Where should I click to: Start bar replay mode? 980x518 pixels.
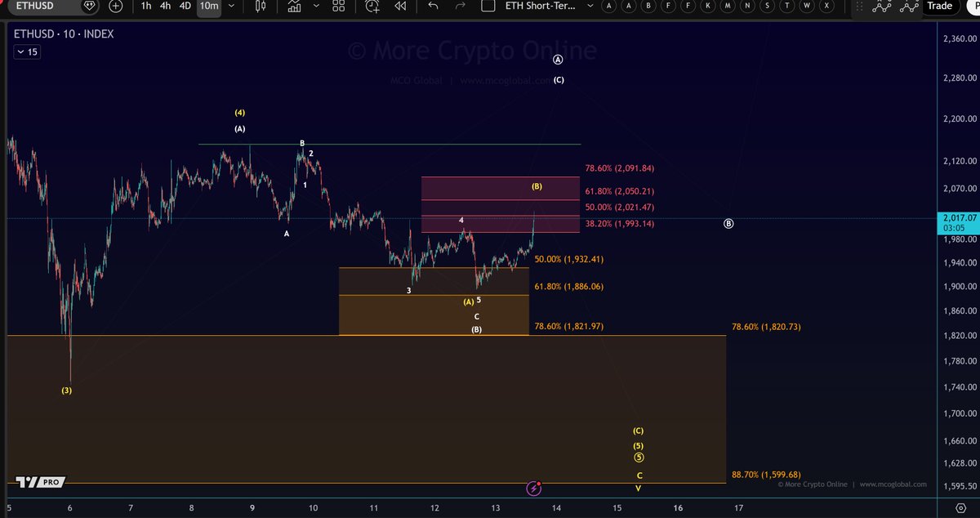pos(400,6)
